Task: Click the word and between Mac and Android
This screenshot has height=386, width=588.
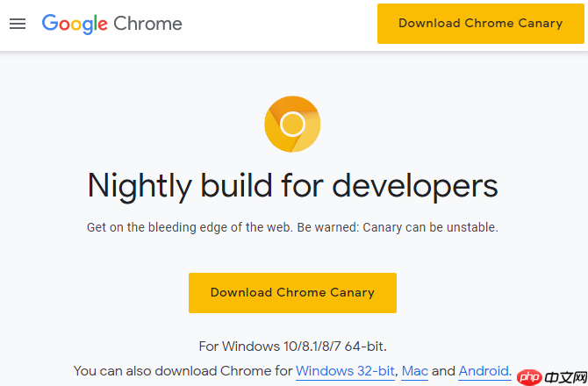Action: point(444,371)
